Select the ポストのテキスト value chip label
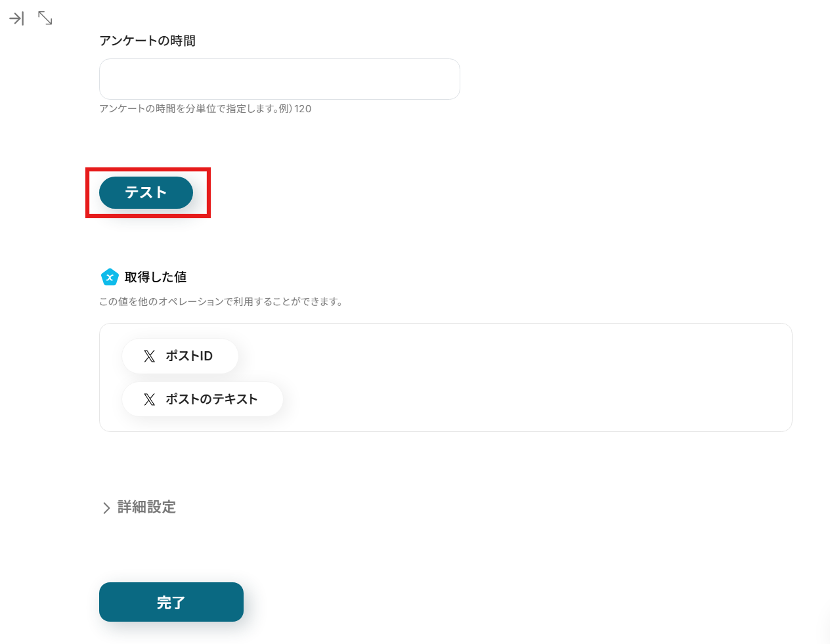Viewport: 830px width, 644px height. [x=211, y=399]
